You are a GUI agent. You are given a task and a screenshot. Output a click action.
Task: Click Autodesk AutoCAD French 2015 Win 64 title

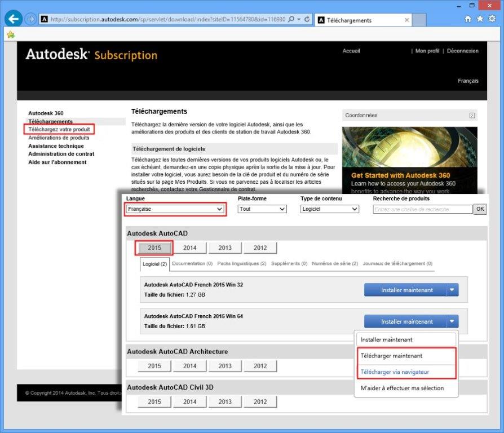pyautogui.click(x=193, y=316)
